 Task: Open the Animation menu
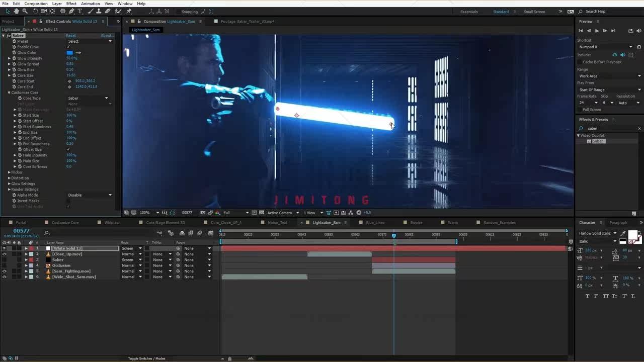click(91, 4)
